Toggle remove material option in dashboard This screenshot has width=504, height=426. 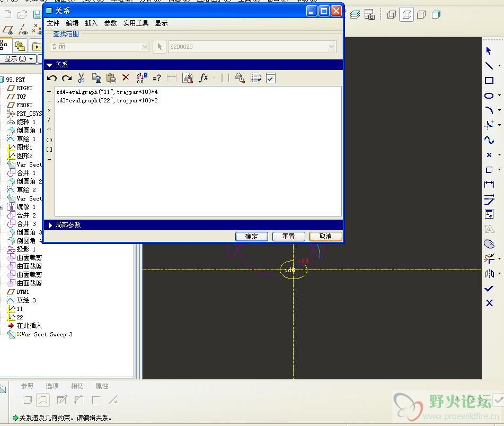pyautogui.click(x=79, y=400)
